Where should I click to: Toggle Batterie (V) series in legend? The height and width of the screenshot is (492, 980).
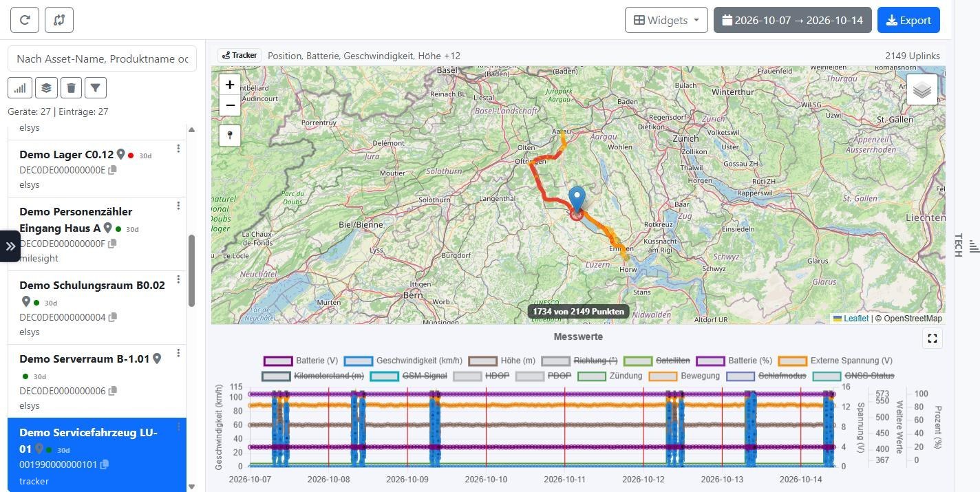coord(301,361)
